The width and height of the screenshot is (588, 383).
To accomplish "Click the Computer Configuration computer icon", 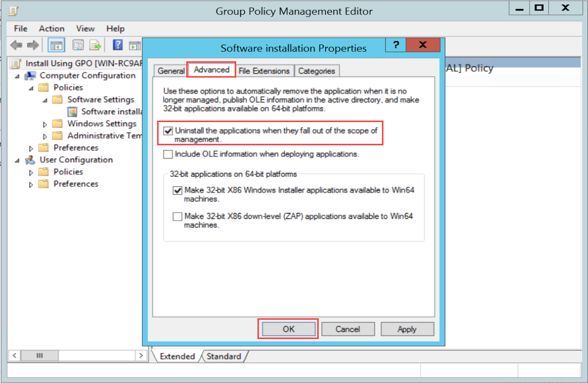I will 31,76.
